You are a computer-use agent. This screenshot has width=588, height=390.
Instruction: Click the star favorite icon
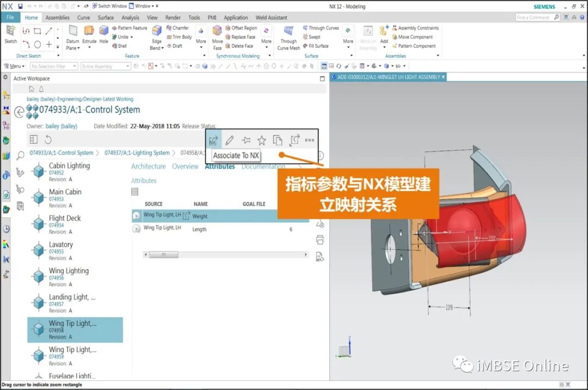click(x=261, y=140)
